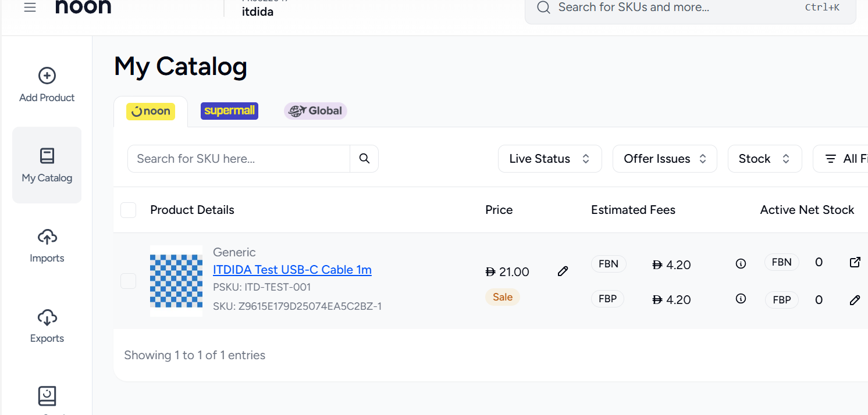
Task: Click the FBN badge in Active Net Stock
Action: point(782,262)
